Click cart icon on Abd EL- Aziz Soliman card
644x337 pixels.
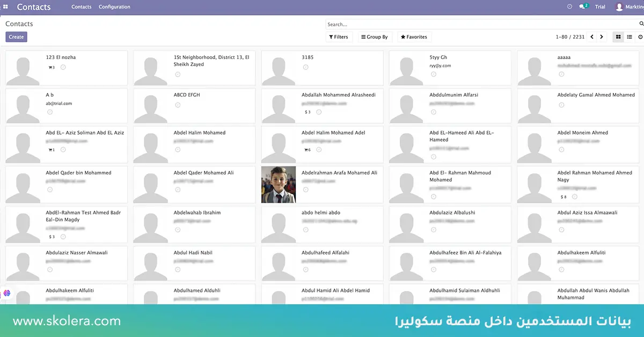pyautogui.click(x=52, y=150)
